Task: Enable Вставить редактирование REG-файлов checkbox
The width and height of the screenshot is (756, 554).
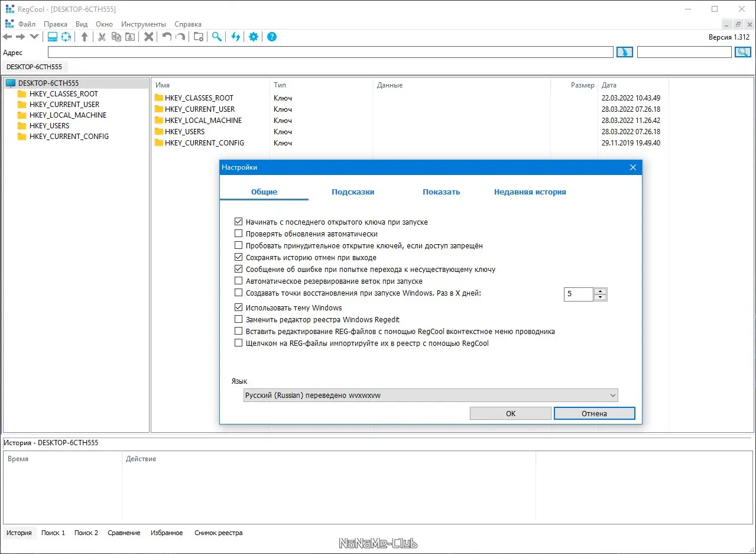Action: [239, 331]
